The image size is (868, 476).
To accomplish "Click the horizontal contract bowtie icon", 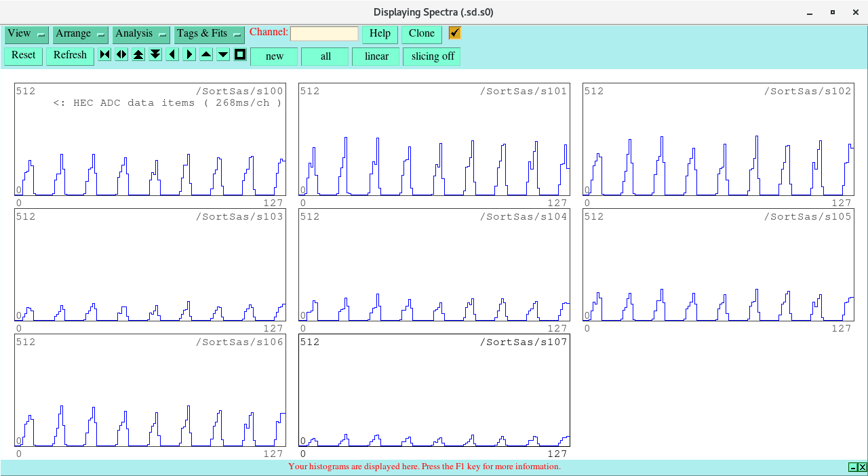I will point(104,55).
